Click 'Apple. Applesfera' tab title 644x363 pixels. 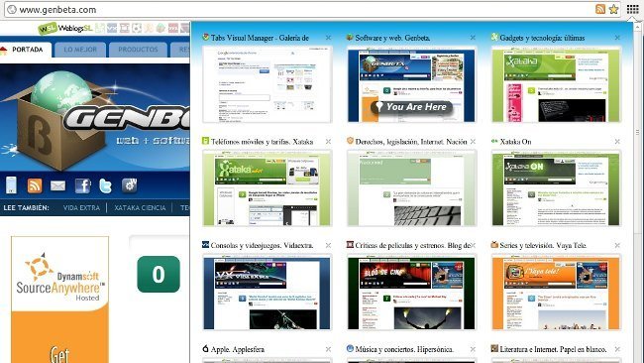238,349
